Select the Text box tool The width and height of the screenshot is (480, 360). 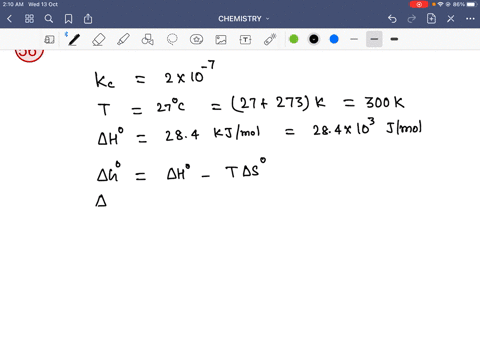click(245, 39)
